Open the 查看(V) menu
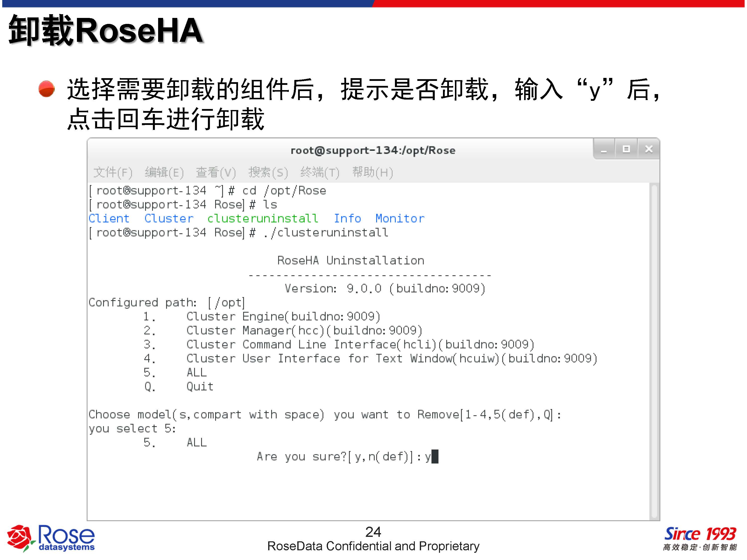 click(x=216, y=172)
